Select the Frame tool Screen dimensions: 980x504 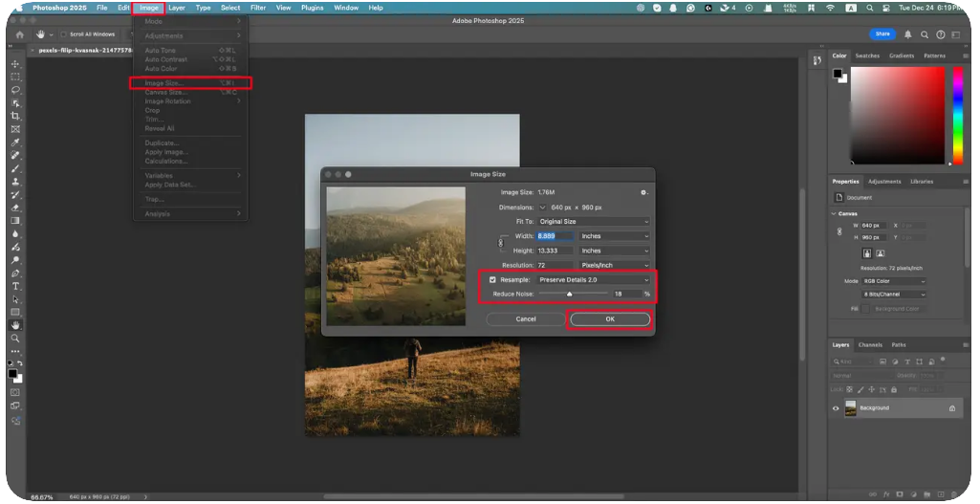pyautogui.click(x=15, y=129)
